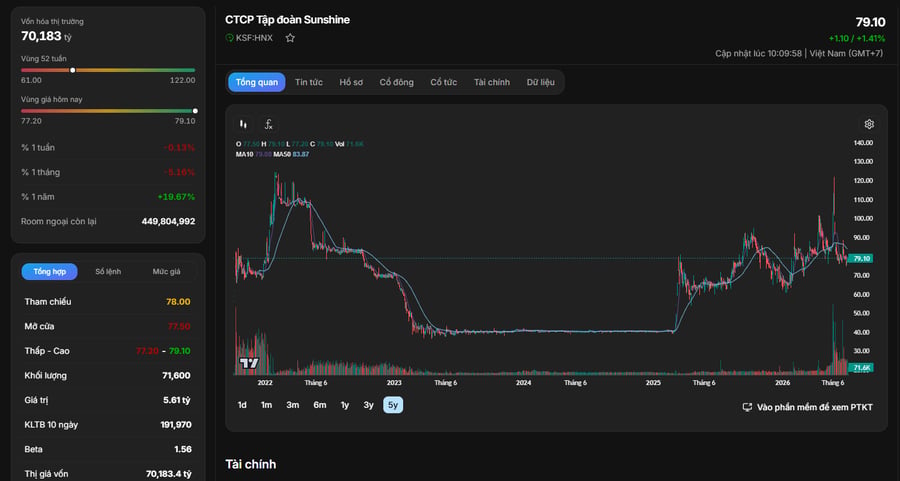The width and height of the screenshot is (900, 481).
Task: Select the Mức giá tab
Action: (x=166, y=271)
